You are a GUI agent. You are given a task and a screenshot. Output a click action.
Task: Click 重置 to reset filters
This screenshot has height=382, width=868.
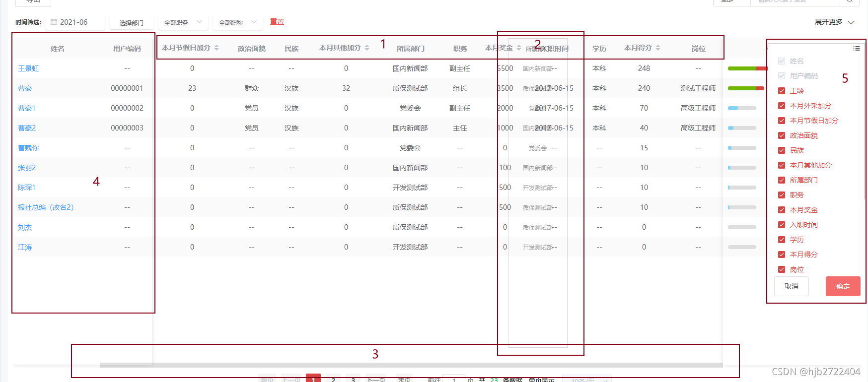pos(277,22)
